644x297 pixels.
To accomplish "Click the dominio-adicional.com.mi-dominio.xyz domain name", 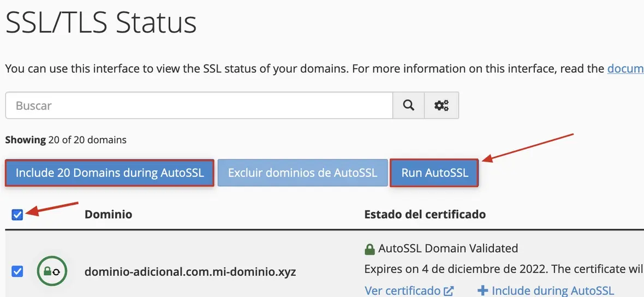I will (x=190, y=272).
